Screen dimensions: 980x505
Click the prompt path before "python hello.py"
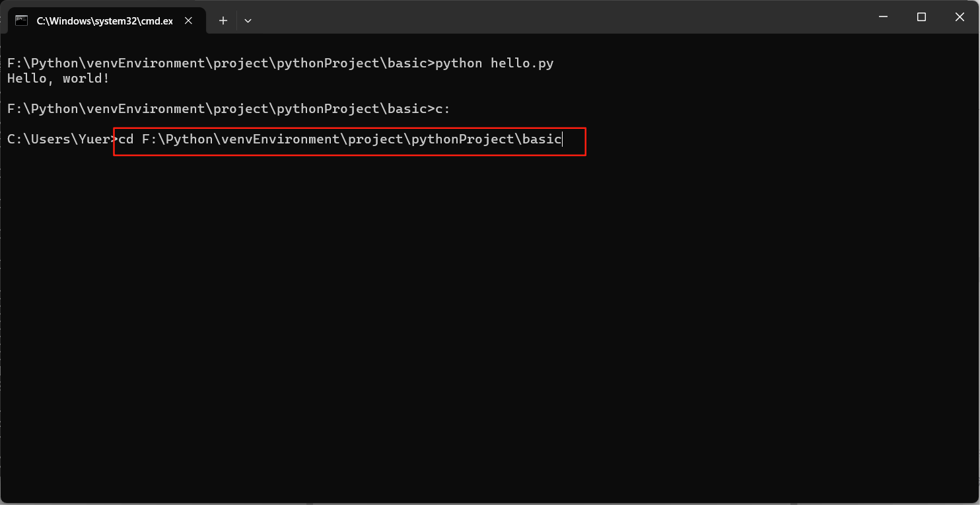tap(218, 63)
